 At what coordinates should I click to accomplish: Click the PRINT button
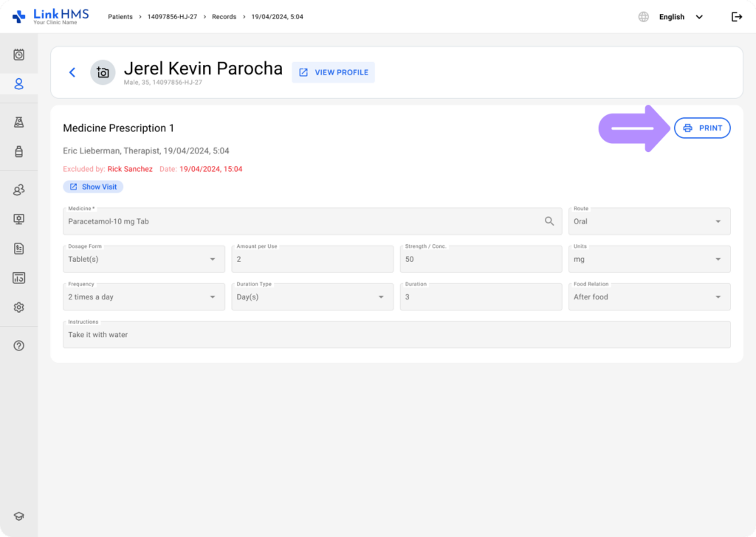(x=702, y=128)
